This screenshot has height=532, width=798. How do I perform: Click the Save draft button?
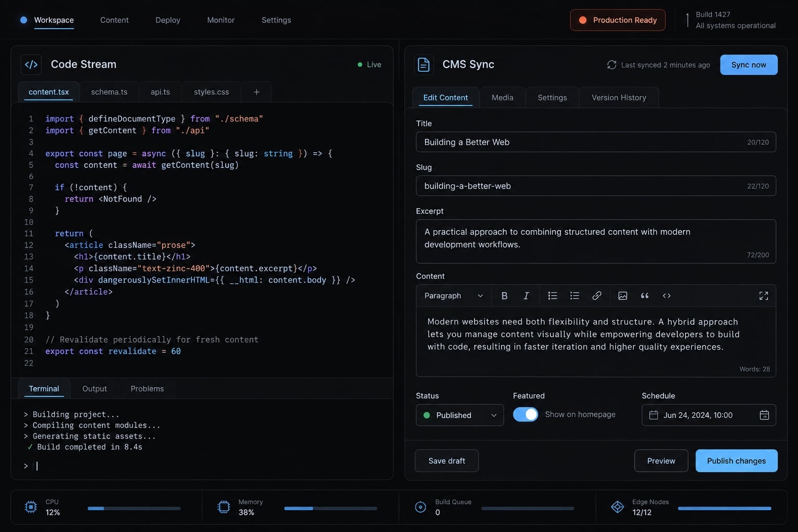coord(447,461)
